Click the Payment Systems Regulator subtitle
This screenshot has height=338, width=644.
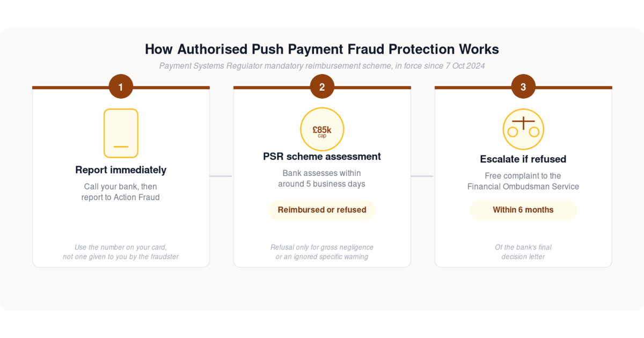coord(322,66)
